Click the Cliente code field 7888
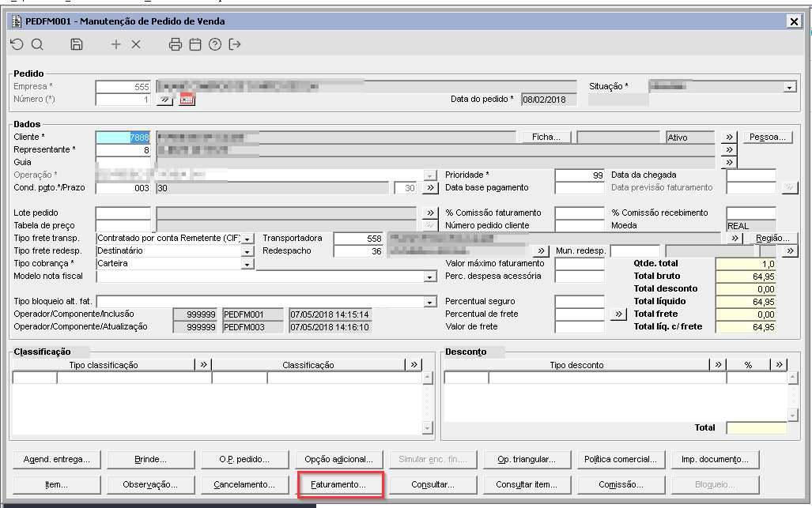Viewport: 812px width, 508px height. (x=123, y=137)
